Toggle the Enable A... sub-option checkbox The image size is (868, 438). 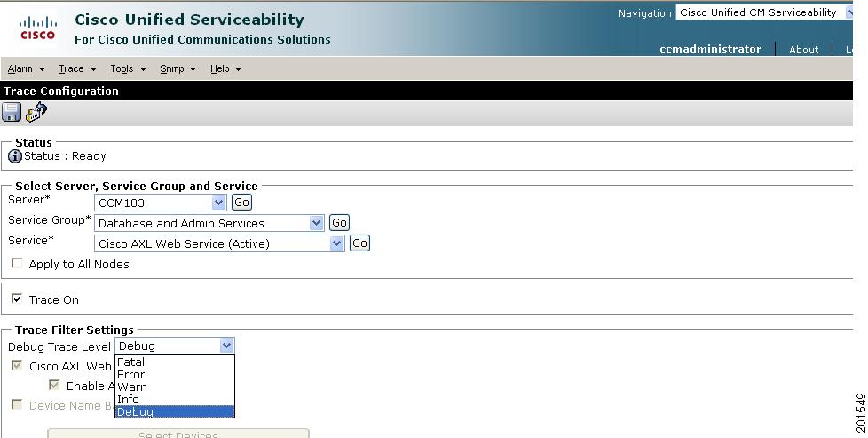pos(54,385)
